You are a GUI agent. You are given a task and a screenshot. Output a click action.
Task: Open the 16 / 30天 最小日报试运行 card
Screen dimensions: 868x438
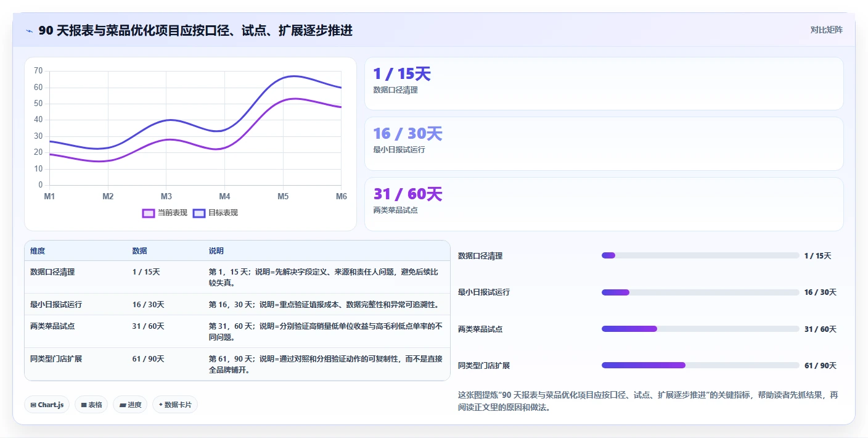pos(604,144)
